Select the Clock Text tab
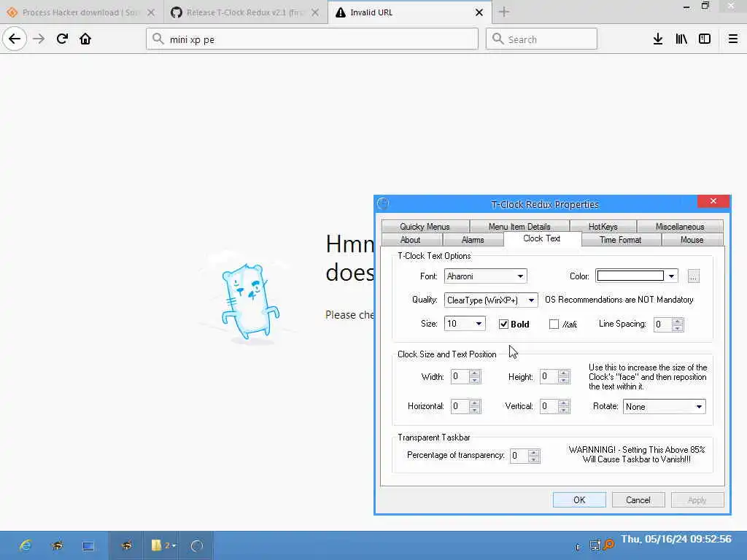Image resolution: width=747 pixels, height=560 pixels. (542, 238)
